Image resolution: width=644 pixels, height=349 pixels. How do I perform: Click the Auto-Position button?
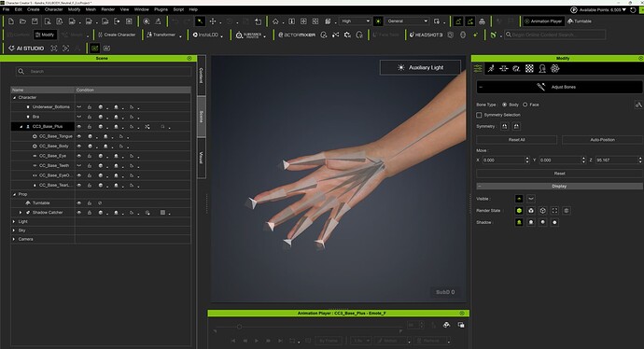coord(602,140)
